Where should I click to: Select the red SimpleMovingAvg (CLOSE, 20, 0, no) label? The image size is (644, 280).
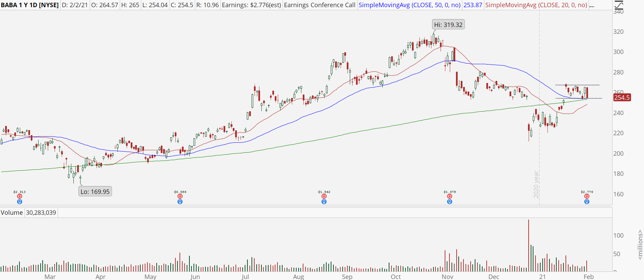[536, 5]
